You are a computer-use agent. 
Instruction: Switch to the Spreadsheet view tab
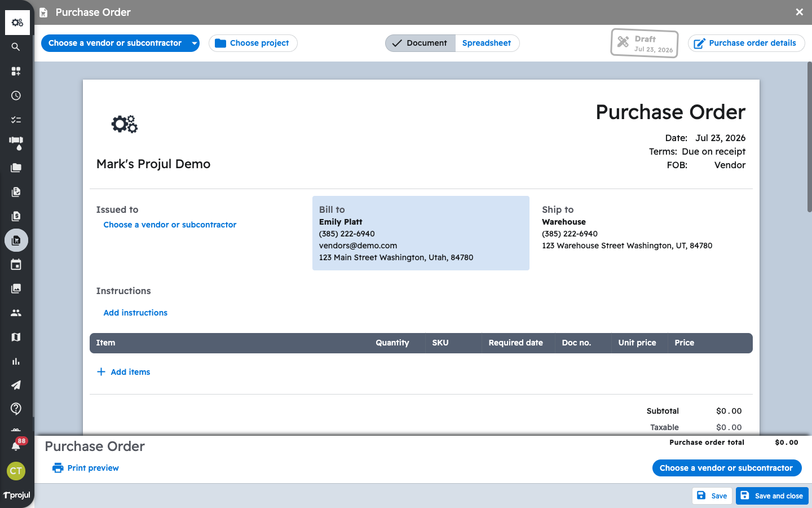point(487,43)
